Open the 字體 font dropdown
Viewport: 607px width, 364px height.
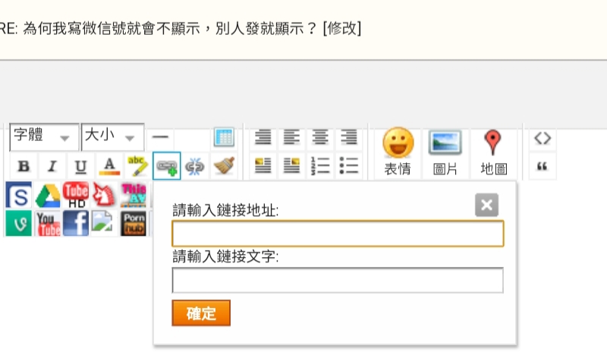click(43, 136)
